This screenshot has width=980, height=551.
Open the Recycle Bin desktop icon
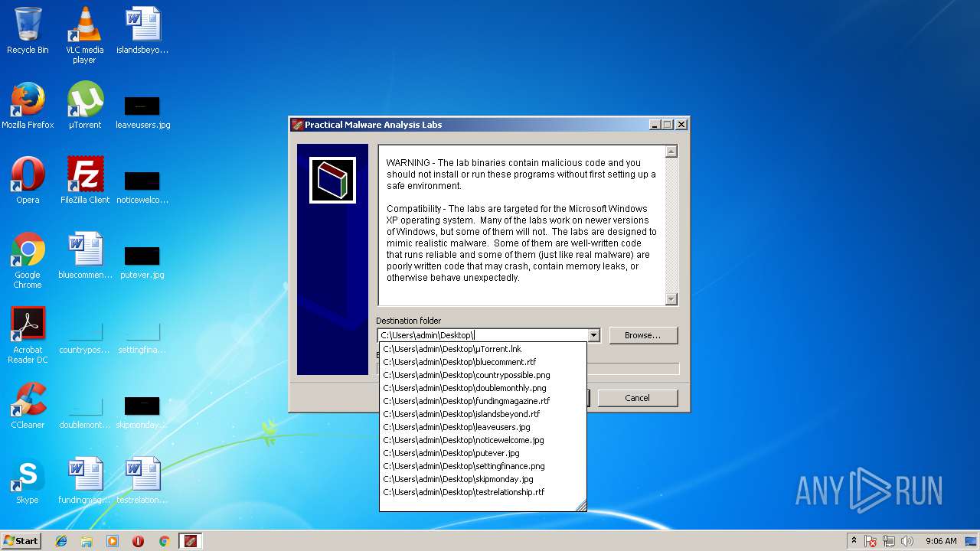[x=28, y=31]
